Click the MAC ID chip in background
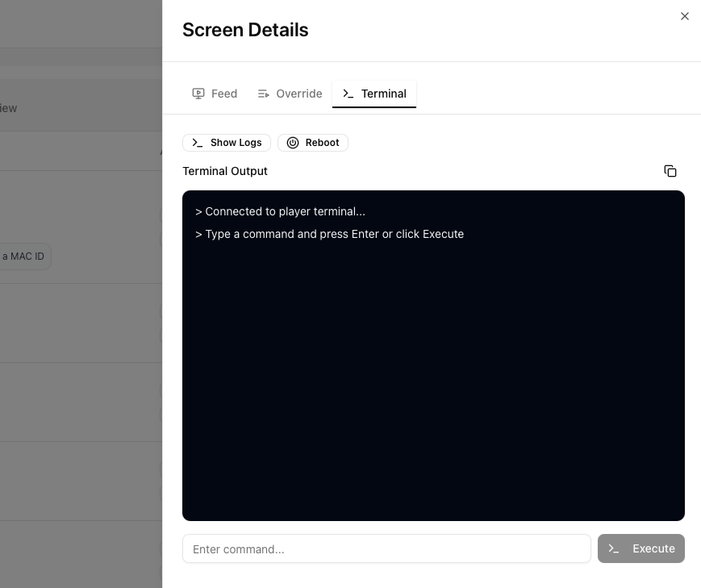701x588 pixels. (x=23, y=256)
